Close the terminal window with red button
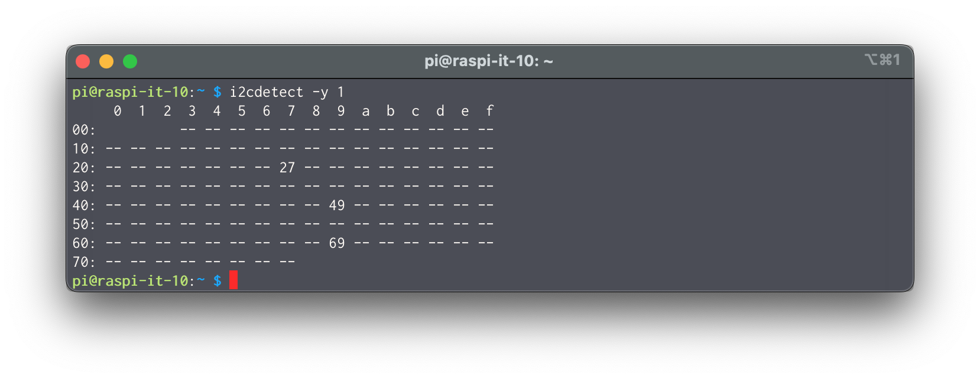 pos(83,61)
